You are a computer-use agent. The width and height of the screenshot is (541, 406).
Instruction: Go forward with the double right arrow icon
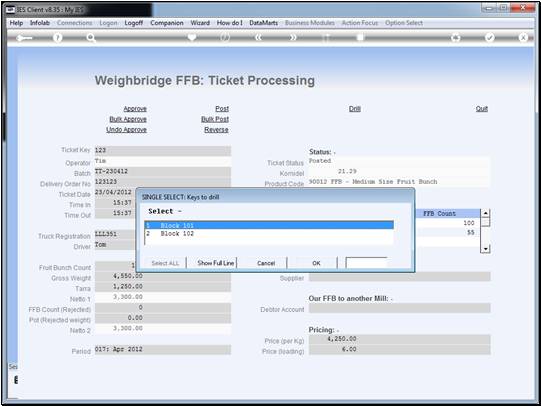(293, 37)
